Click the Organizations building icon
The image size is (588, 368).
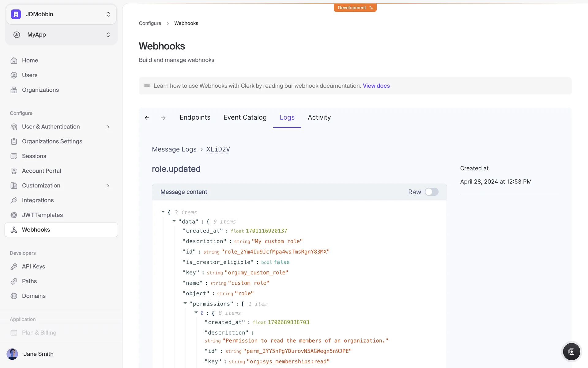coord(14,90)
